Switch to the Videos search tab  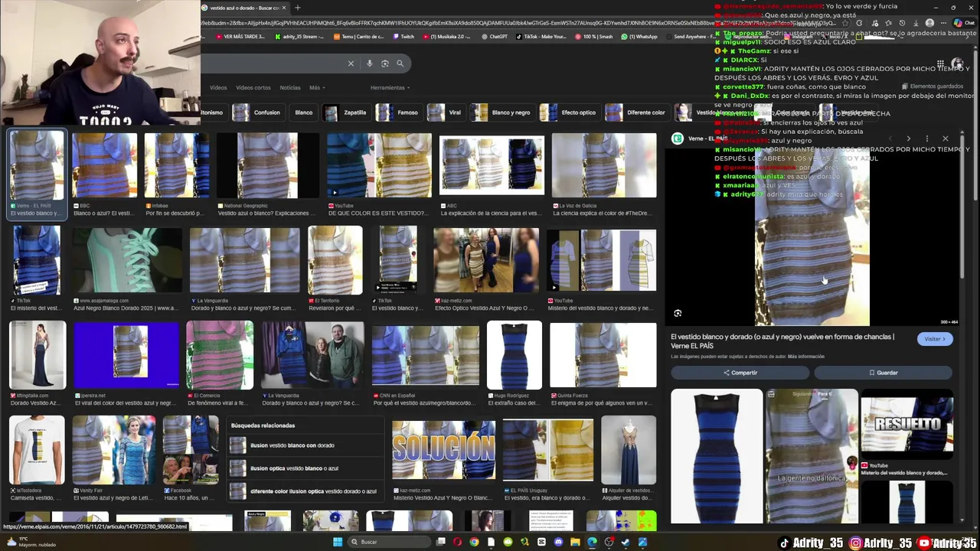coord(218,87)
